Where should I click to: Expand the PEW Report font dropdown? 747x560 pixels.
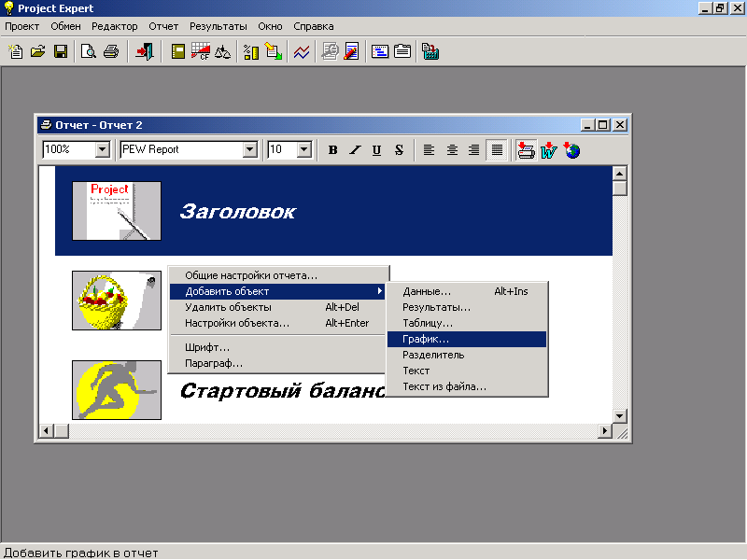point(250,149)
